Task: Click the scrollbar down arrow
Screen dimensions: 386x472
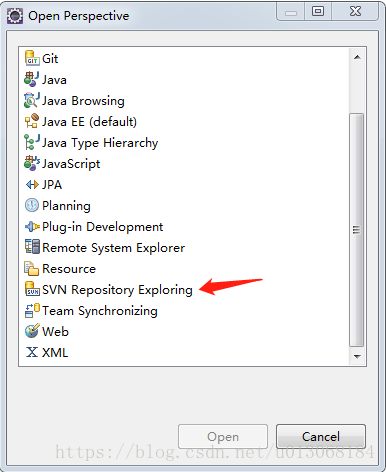Action: [357, 356]
